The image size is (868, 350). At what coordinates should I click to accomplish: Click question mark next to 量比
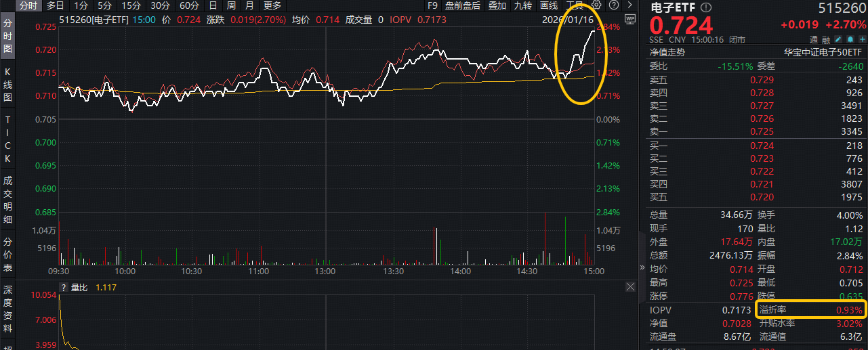64,287
